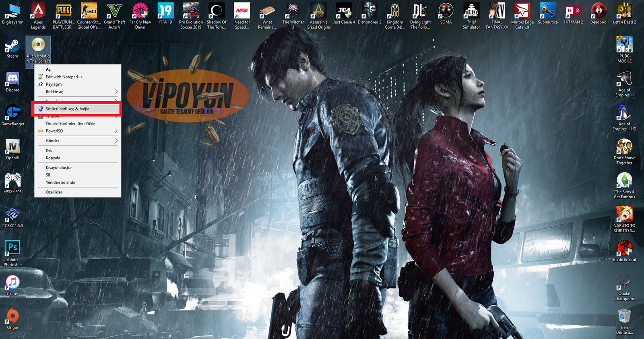Select Don't Starve Together shortcut
Image resolution: width=644 pixels, height=339 pixels.
(x=624, y=152)
